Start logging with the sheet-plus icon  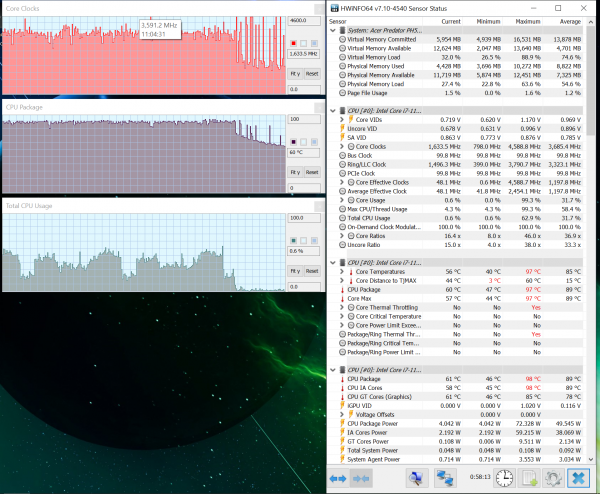(530, 478)
